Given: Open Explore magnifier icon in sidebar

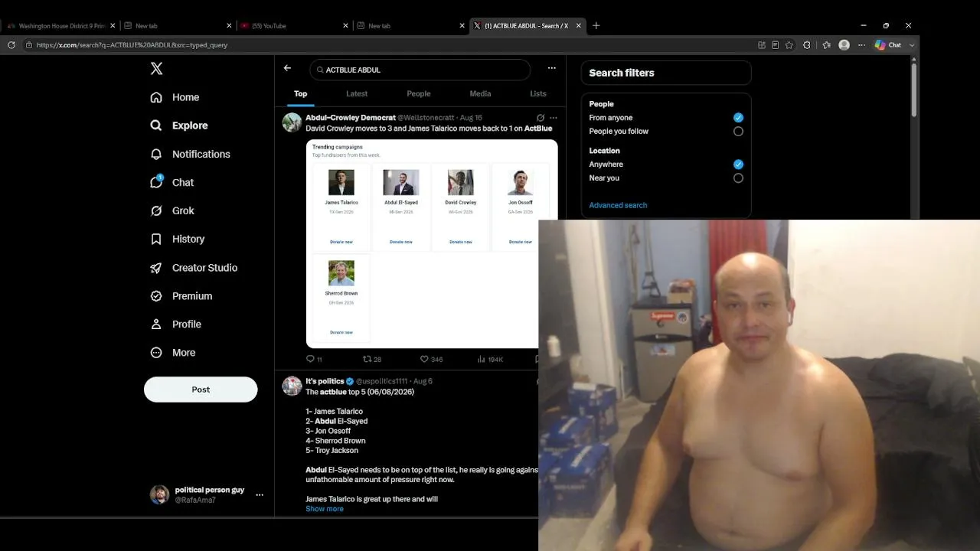Looking at the screenshot, I should point(156,126).
